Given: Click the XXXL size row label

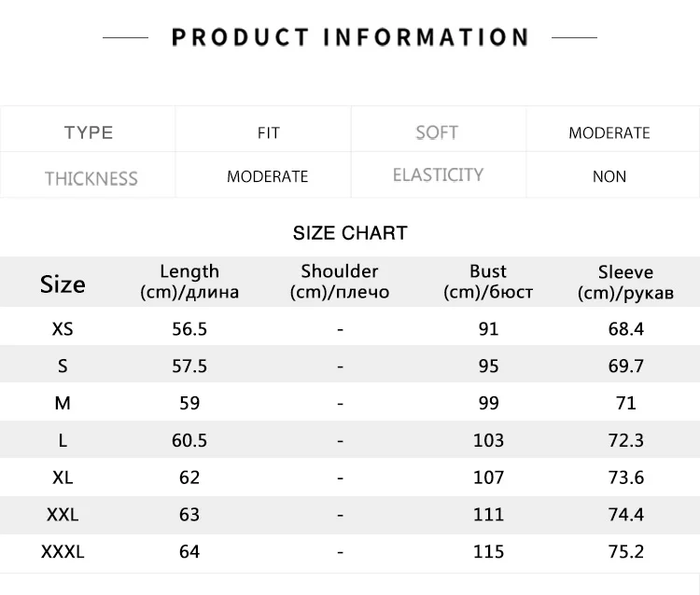Looking at the screenshot, I should pyautogui.click(x=63, y=552).
